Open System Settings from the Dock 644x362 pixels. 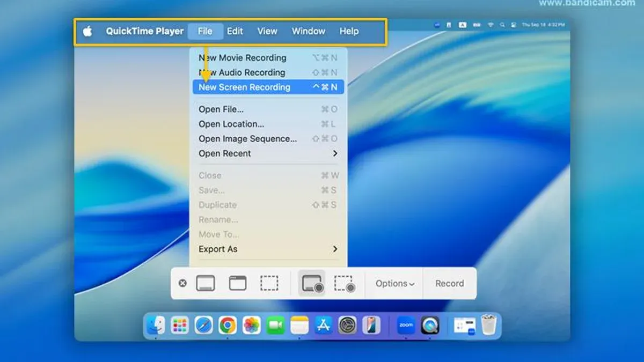pos(347,325)
